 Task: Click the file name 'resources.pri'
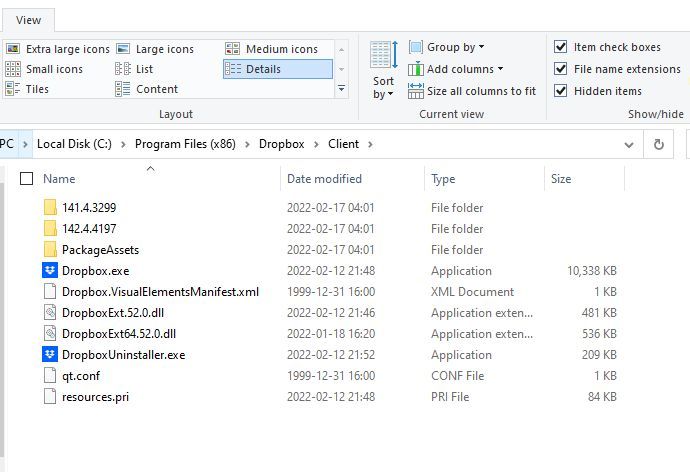pyautogui.click(x=95, y=397)
